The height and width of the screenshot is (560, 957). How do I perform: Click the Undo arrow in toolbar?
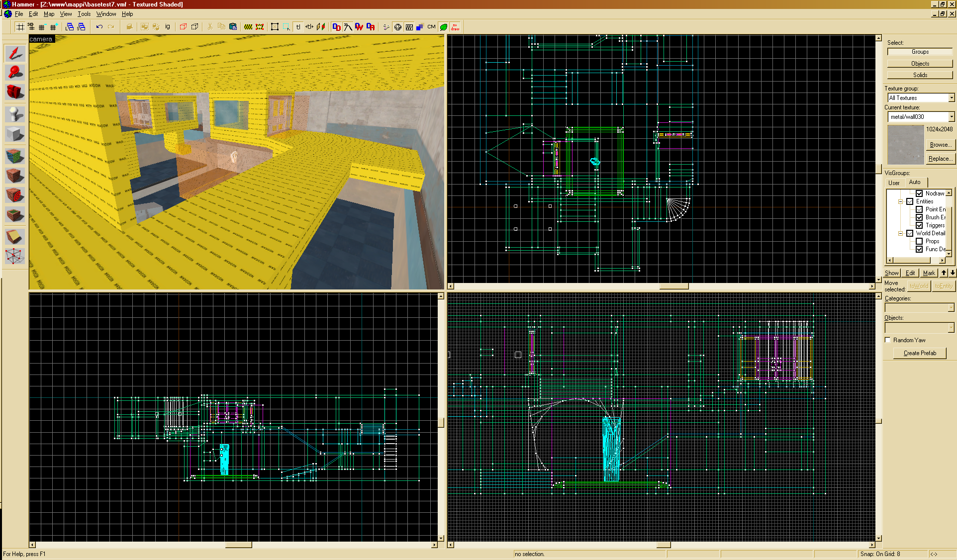(99, 27)
